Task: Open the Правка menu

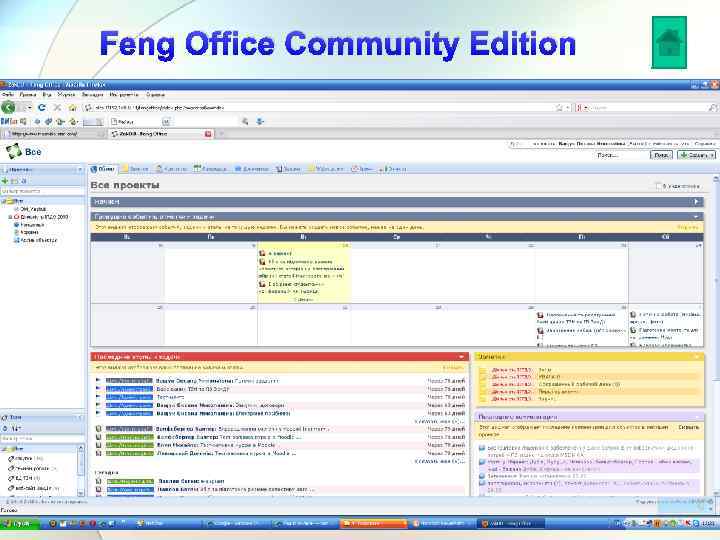Action: click(x=28, y=95)
